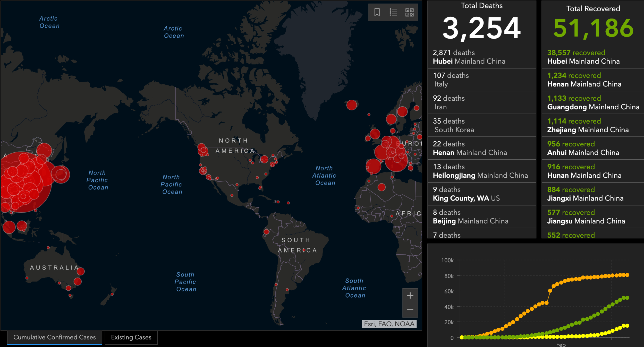Click the Iceland case circle on map
The height and width of the screenshot is (347, 644).
pyautogui.click(x=351, y=105)
